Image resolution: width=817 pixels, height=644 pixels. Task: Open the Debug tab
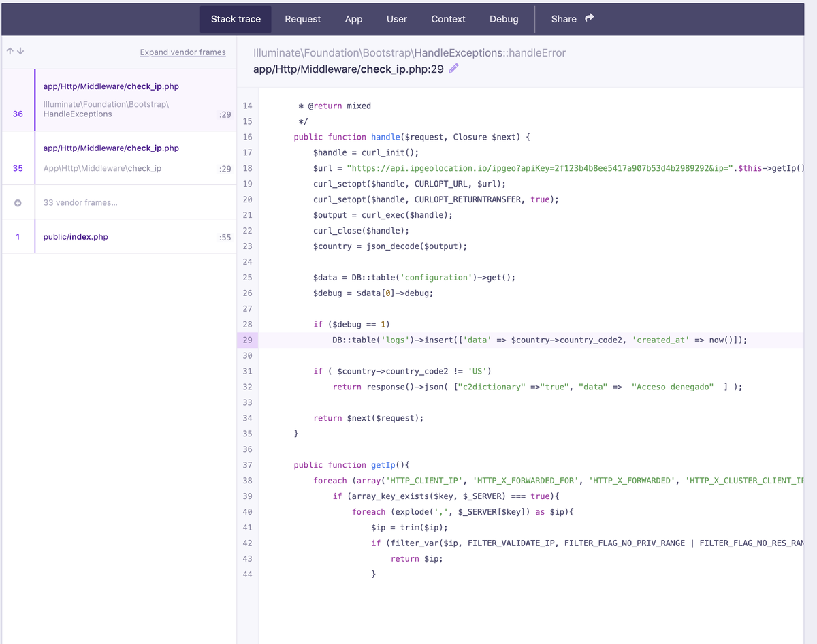[x=504, y=19]
